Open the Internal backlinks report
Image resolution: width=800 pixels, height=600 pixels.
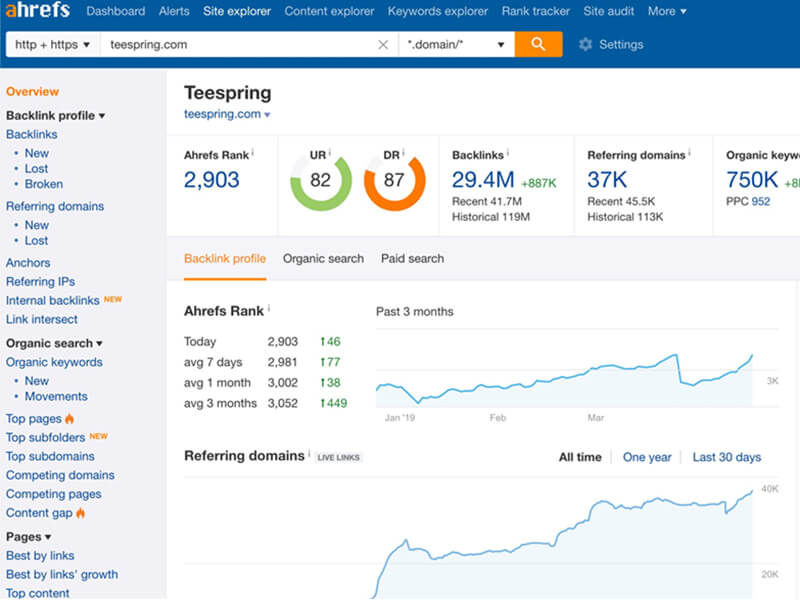point(53,301)
